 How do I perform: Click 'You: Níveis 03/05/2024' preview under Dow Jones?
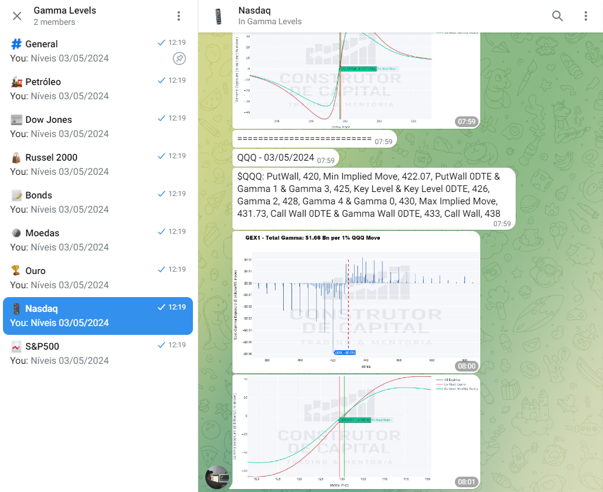tap(59, 134)
